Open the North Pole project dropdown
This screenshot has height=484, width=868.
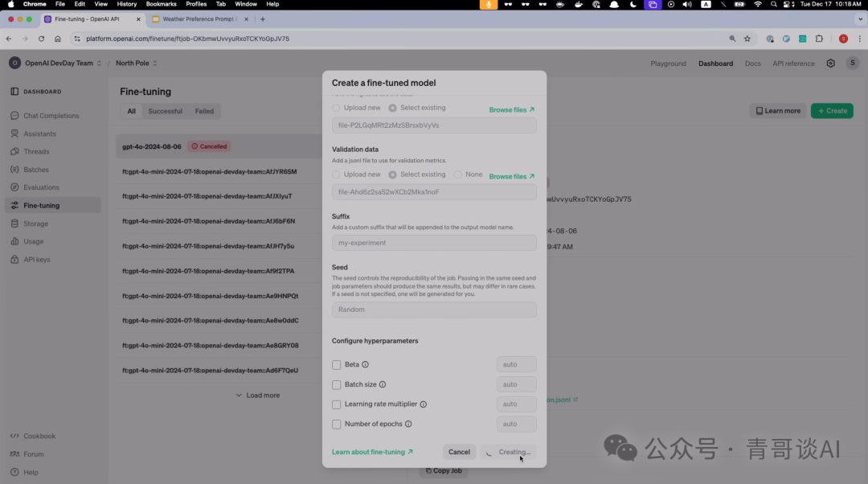click(136, 64)
